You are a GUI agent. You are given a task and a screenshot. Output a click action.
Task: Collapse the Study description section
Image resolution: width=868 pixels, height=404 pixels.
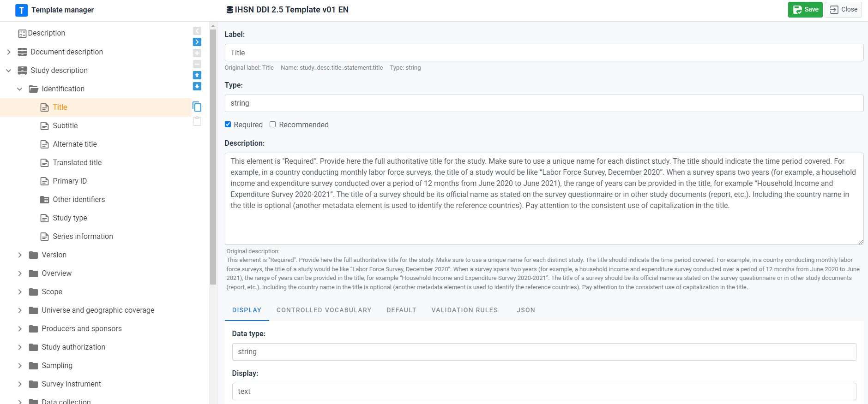9,71
